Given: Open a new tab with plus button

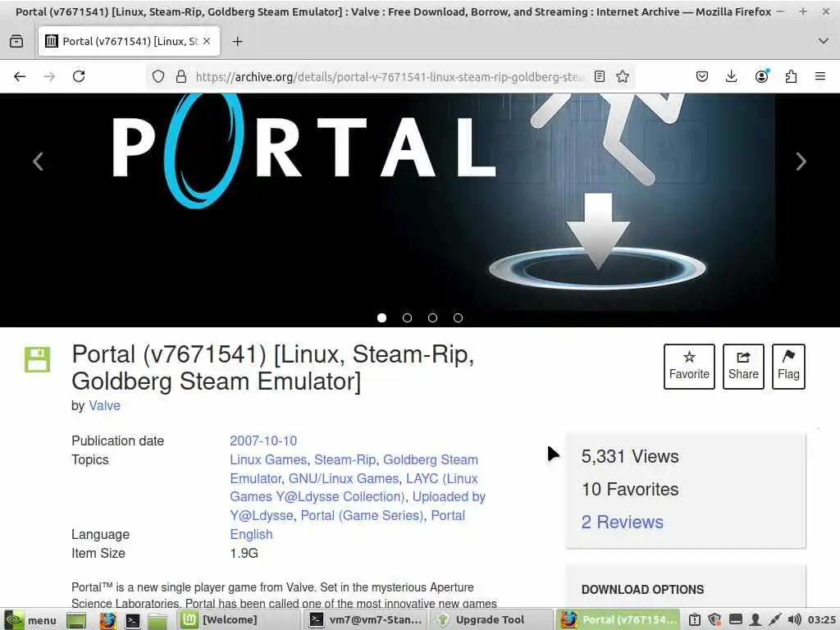Looking at the screenshot, I should tap(237, 41).
